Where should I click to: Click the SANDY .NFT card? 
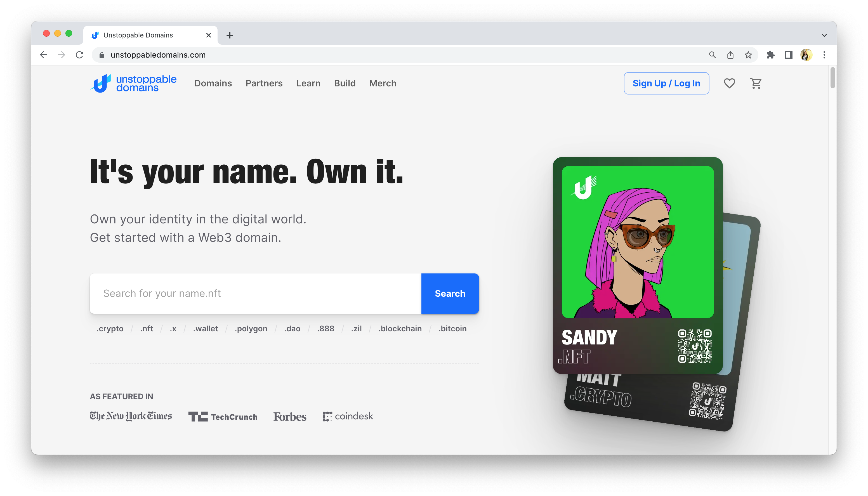637,265
